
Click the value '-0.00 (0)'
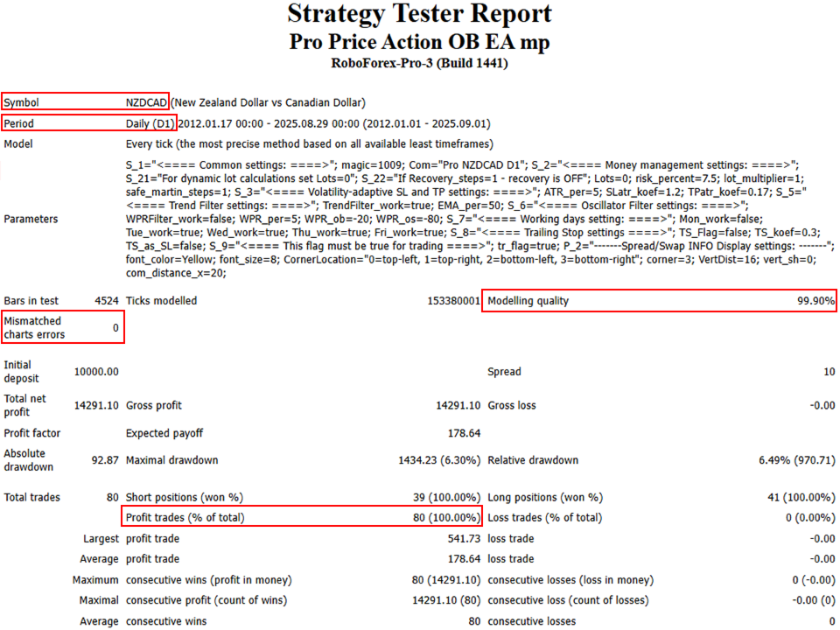coord(814,600)
